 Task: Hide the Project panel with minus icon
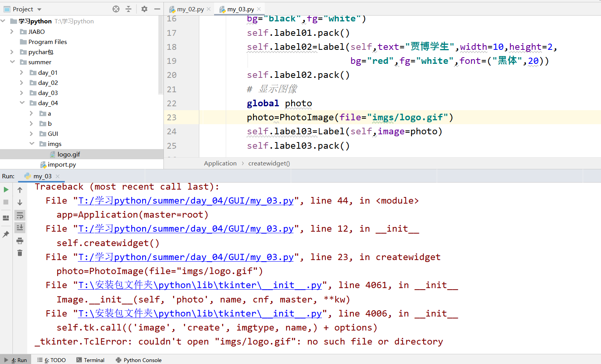pyautogui.click(x=157, y=9)
